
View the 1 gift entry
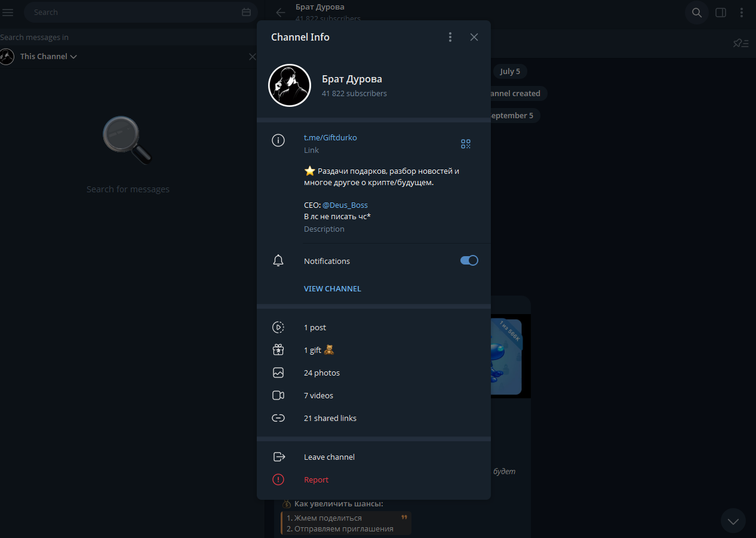pos(316,350)
